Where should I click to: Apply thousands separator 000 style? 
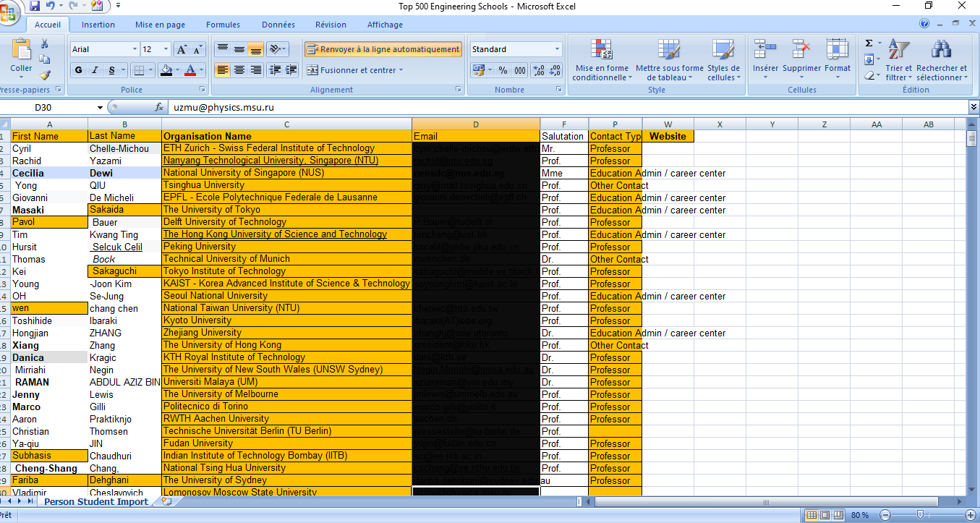coord(520,70)
